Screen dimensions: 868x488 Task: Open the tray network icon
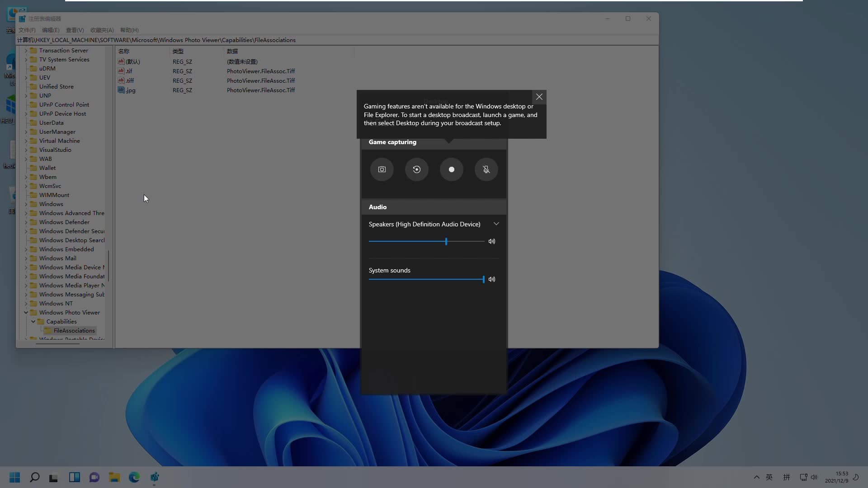(803, 477)
